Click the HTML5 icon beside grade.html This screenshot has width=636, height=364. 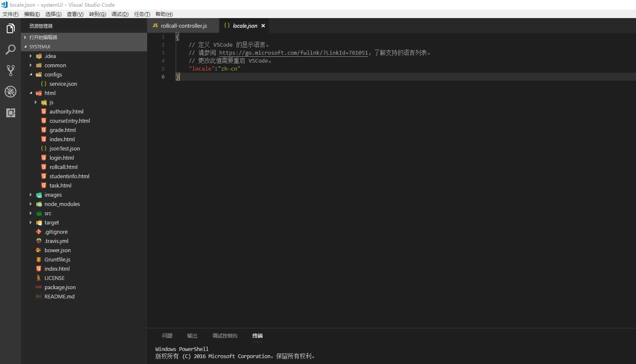[44, 130]
